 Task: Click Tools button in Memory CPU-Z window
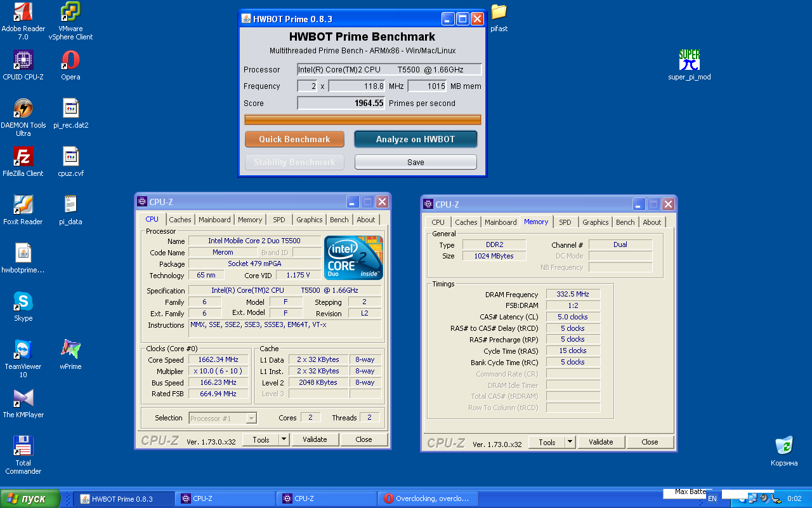click(x=547, y=442)
